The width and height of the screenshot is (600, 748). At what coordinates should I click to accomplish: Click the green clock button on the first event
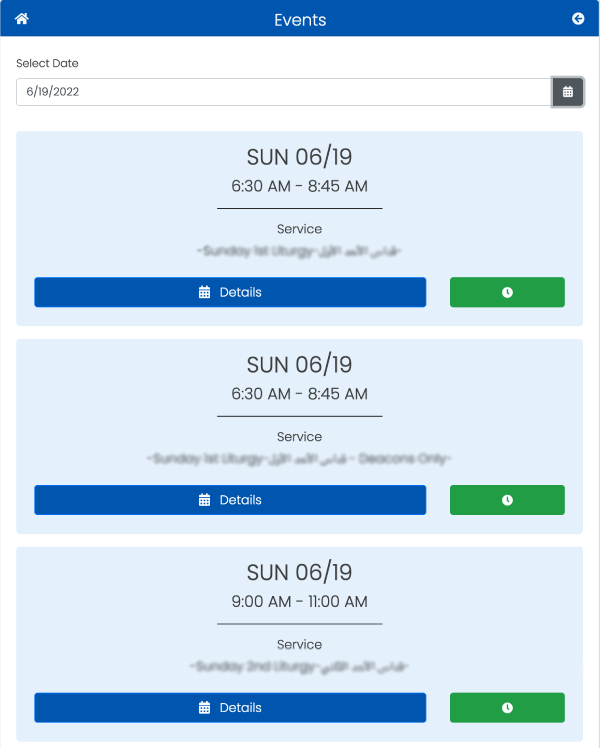coord(507,292)
